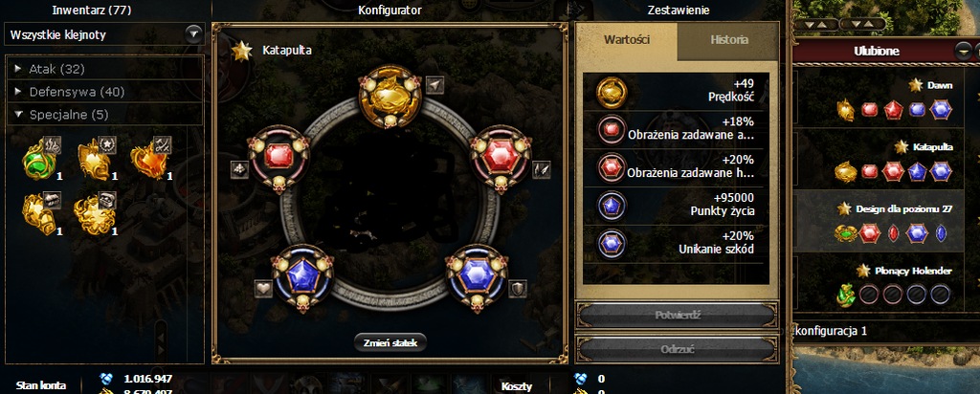Open the Wartości tab
This screenshot has width=980, height=394.
pos(627,40)
